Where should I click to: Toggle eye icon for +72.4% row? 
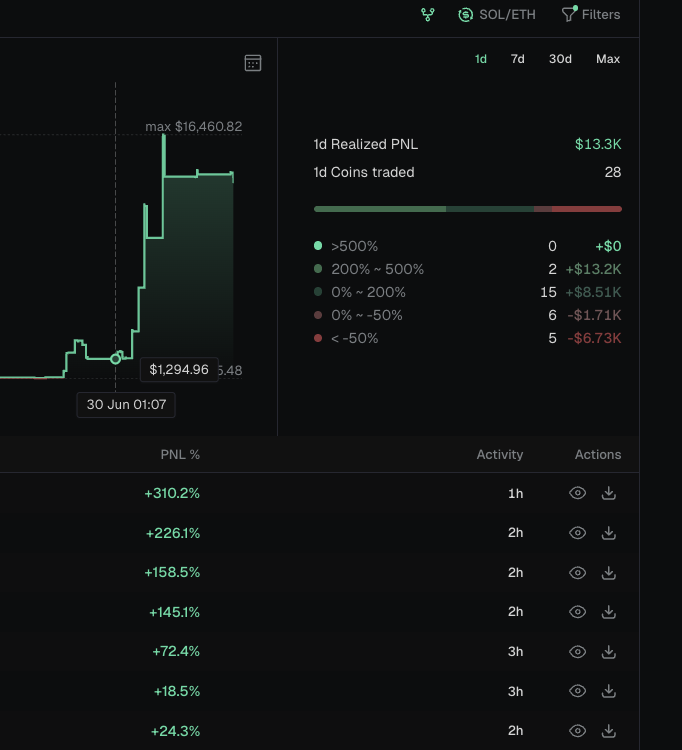pyautogui.click(x=577, y=651)
